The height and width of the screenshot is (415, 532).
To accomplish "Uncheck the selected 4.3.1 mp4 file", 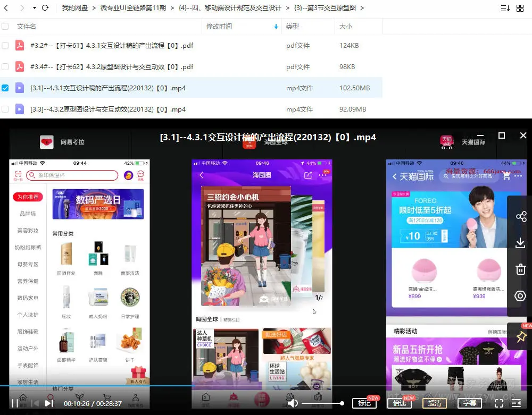I will (x=5, y=88).
